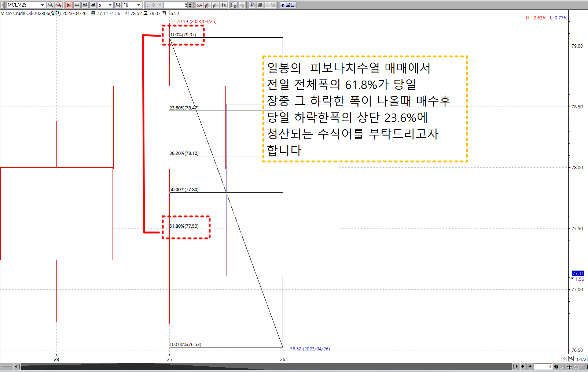This screenshot has height=372, width=588.
Task: Click the pencil edit icon near date axis
Action: pos(564,359)
